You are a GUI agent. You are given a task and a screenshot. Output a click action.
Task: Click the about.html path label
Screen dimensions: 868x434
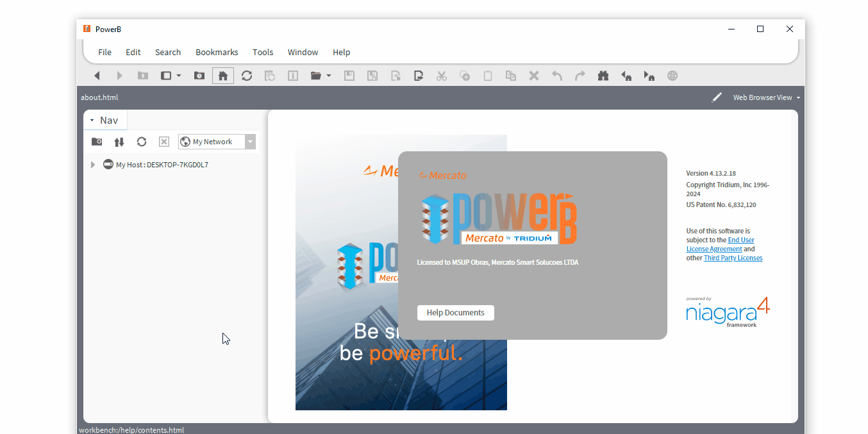pyautogui.click(x=99, y=97)
